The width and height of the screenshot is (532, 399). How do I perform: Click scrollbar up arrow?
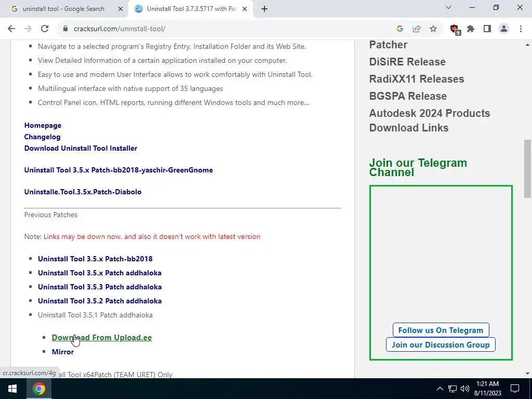(x=527, y=45)
